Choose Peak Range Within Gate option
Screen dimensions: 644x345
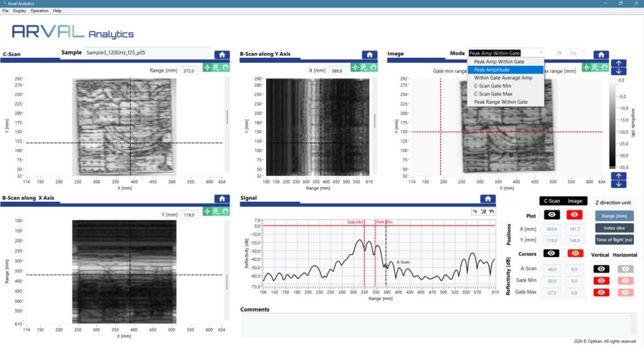(506, 102)
